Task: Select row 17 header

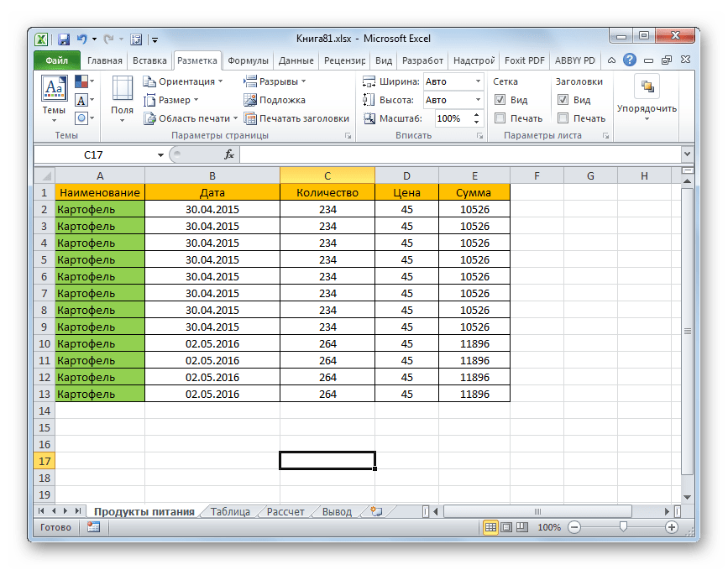Action: click(45, 461)
